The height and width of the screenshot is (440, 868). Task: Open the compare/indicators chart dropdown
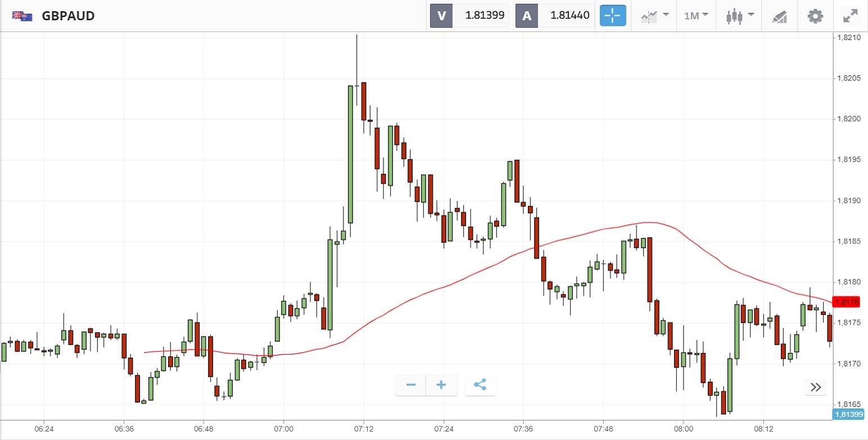(655, 16)
